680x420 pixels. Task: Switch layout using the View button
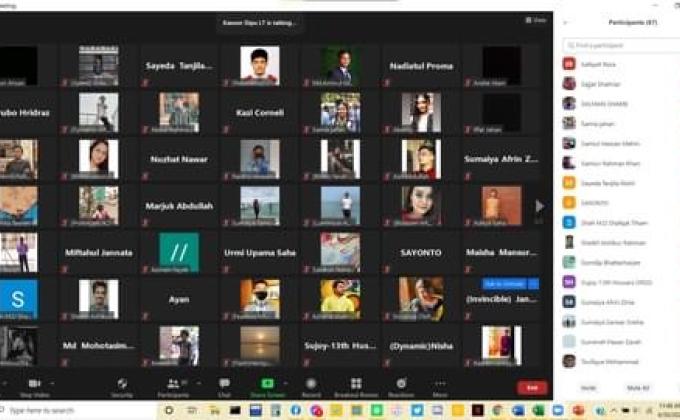(537, 20)
